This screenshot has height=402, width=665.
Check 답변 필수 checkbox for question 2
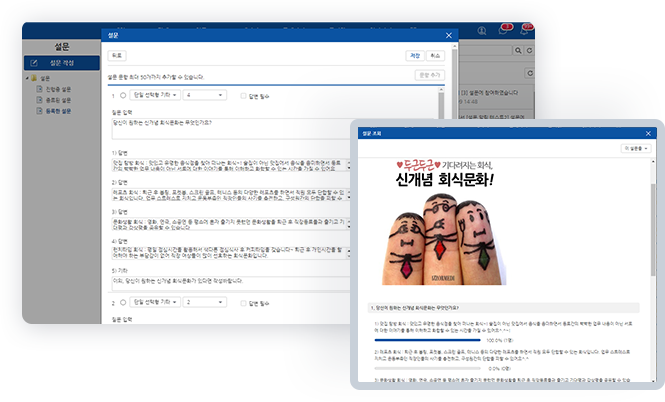(243, 303)
